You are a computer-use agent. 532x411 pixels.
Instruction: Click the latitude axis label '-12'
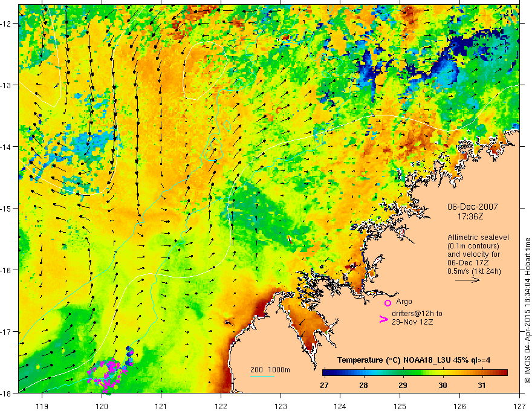pyautogui.click(x=6, y=24)
